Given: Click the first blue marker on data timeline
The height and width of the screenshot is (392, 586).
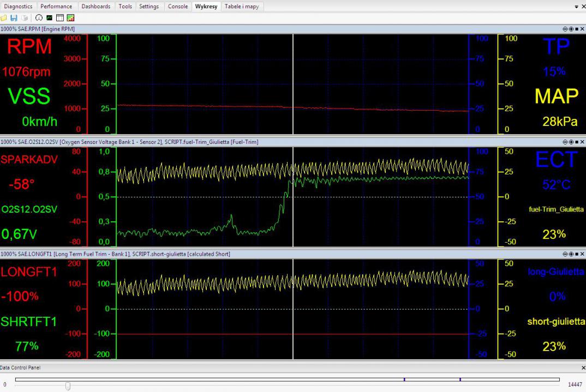Looking at the screenshot, I should pos(404,379).
